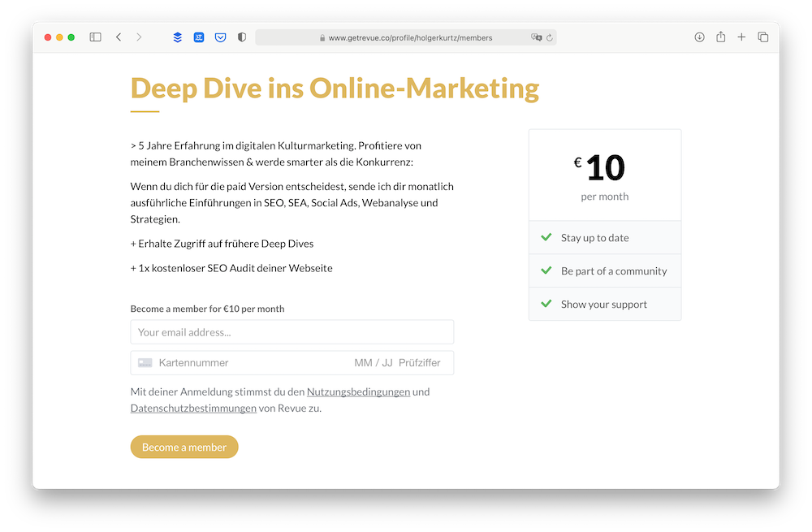The image size is (812, 532).
Task: Click the Show your support row
Action: [605, 304]
